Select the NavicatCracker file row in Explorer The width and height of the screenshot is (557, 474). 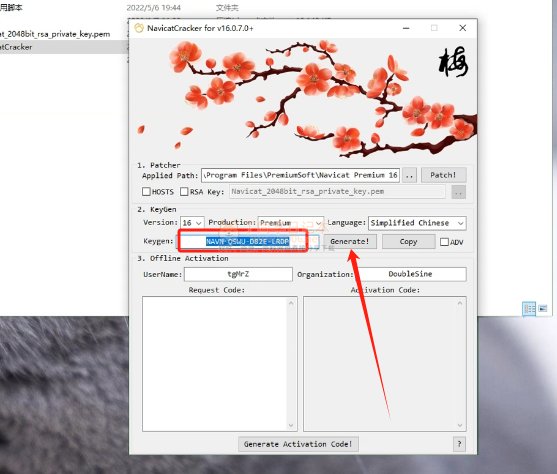tap(64, 47)
